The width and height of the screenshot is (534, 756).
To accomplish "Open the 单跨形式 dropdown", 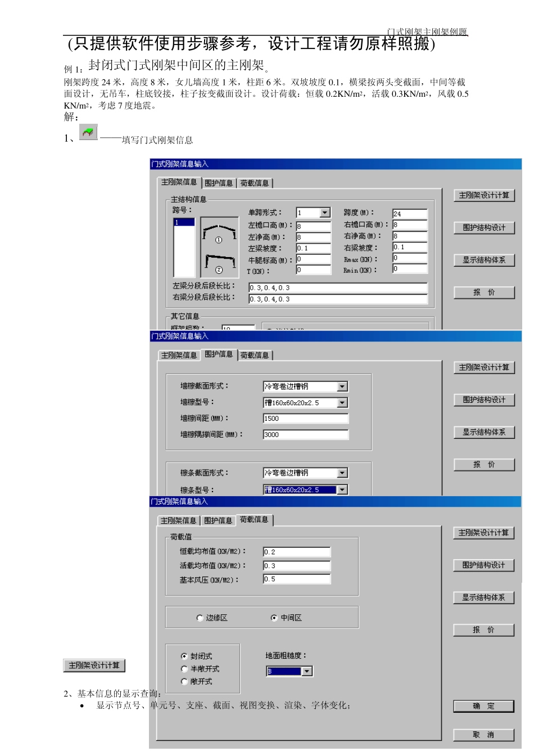I will [x=325, y=213].
